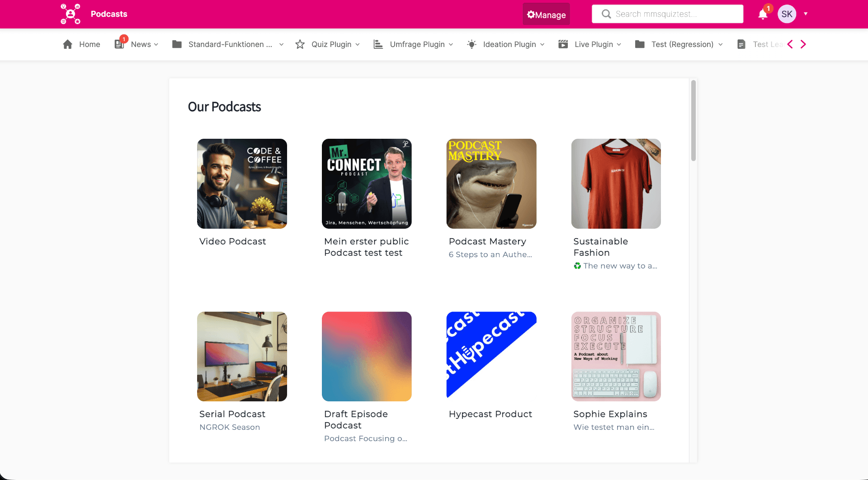This screenshot has height=480, width=868.
Task: Click the podcast list vertical scrollbar
Action: (693, 121)
